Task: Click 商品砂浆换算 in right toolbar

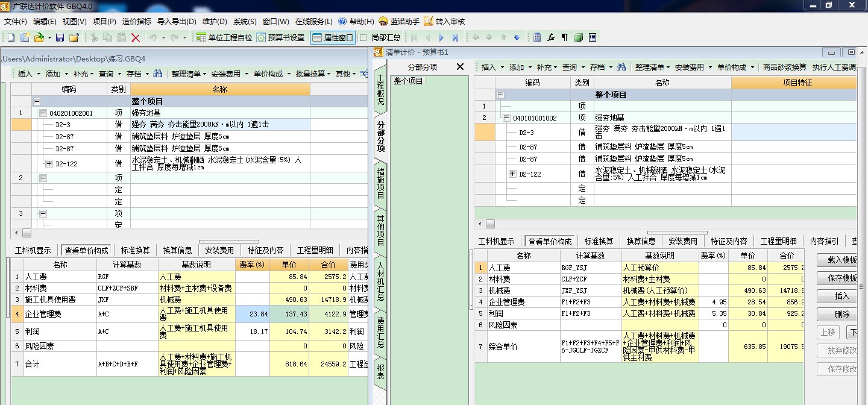Action: coord(784,67)
